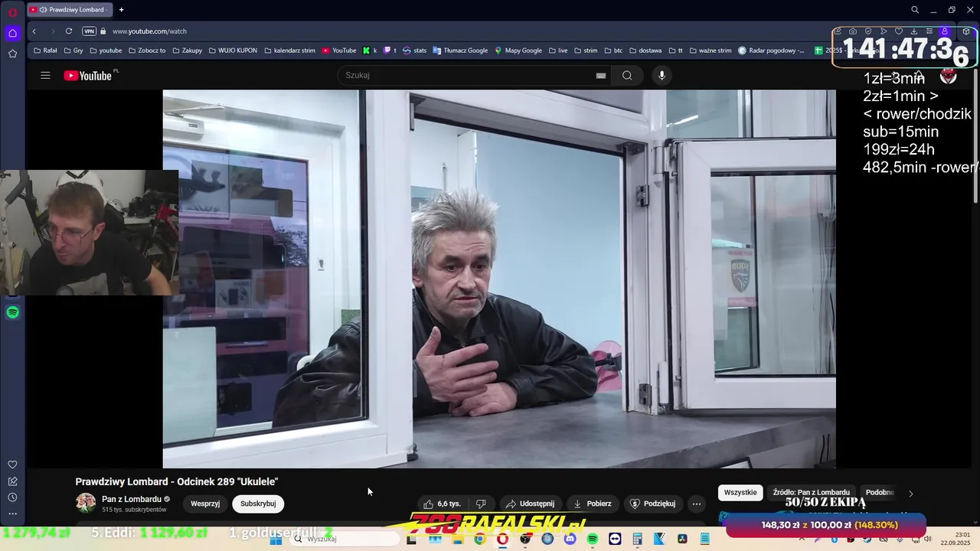Share the video via Udostępnij

coord(530,504)
